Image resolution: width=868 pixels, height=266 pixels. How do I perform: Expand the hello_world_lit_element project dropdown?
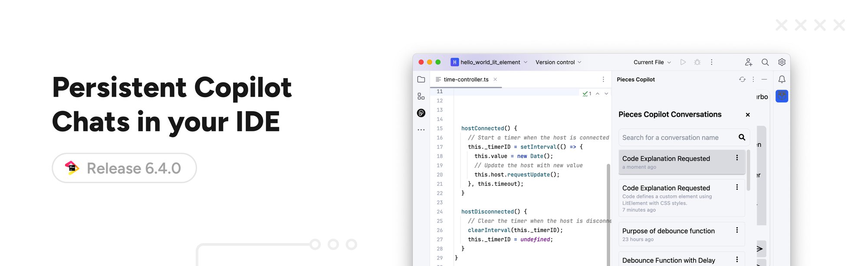(526, 62)
